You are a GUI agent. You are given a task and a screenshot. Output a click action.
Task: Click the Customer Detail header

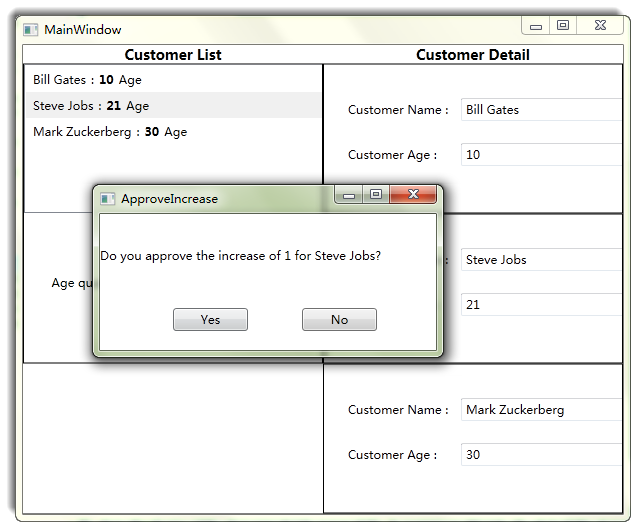point(472,55)
